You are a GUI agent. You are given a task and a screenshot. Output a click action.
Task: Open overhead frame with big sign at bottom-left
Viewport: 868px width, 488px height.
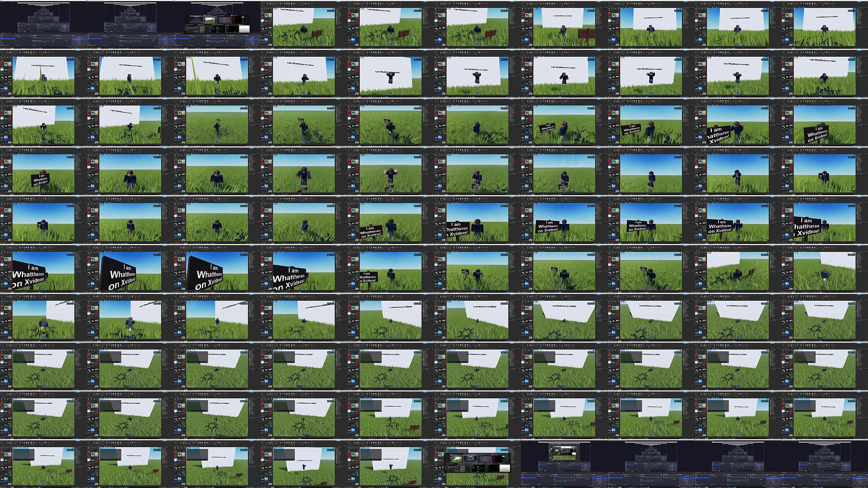738,121
